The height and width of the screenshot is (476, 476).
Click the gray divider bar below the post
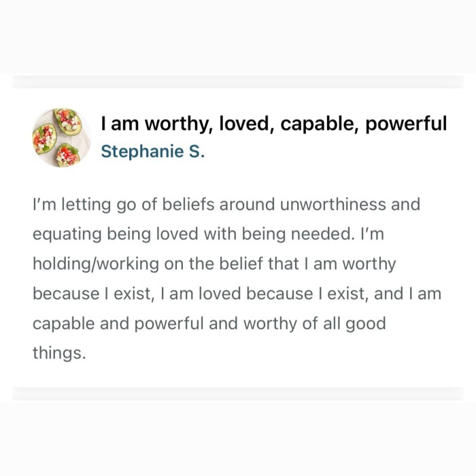tap(238, 394)
